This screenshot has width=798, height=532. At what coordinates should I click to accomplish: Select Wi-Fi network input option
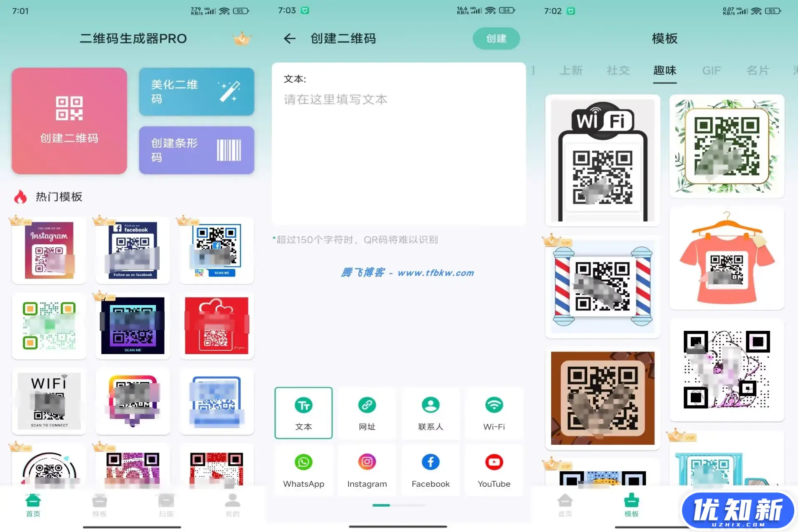tap(494, 412)
